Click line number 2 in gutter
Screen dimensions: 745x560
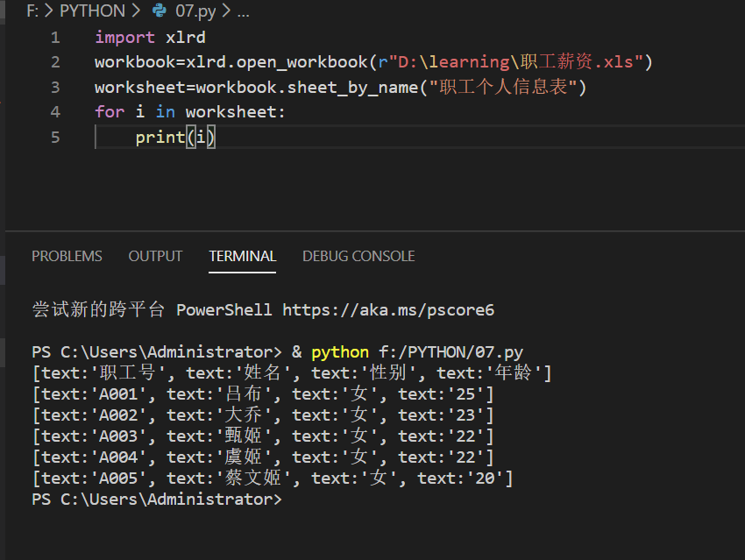55,62
